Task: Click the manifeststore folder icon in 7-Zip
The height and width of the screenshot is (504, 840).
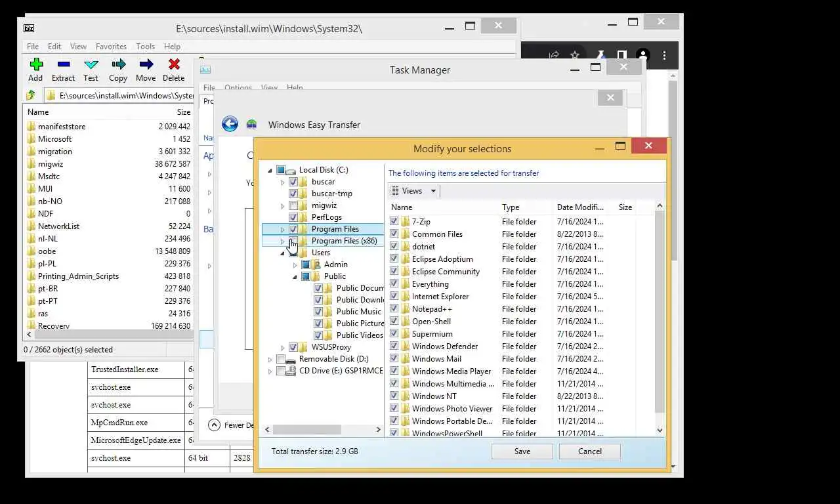Action: click(31, 126)
